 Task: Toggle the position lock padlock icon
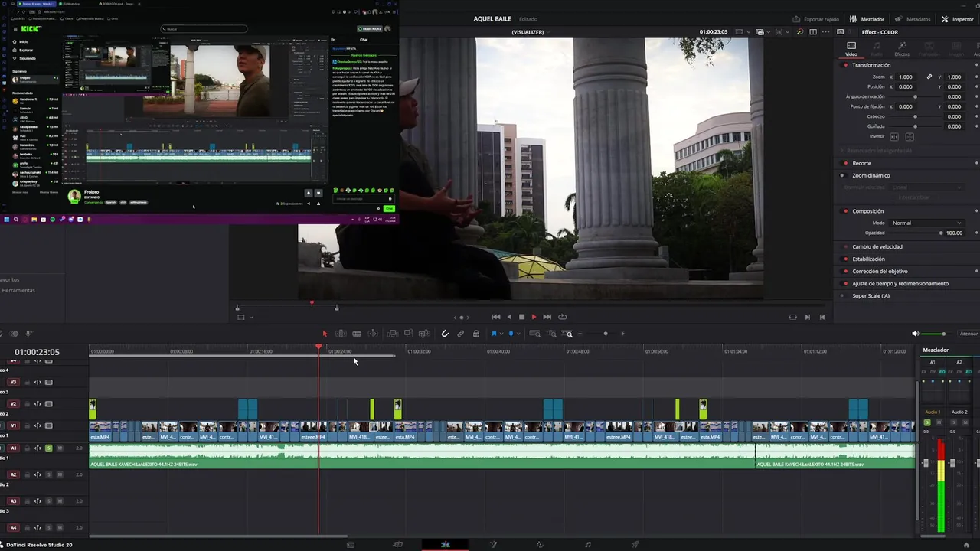click(476, 334)
